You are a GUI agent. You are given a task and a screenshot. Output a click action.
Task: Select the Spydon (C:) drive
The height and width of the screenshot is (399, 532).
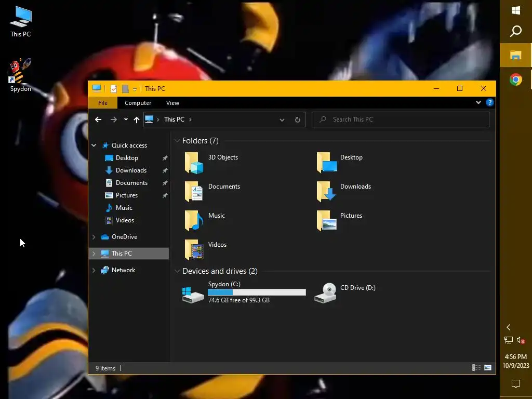244,292
